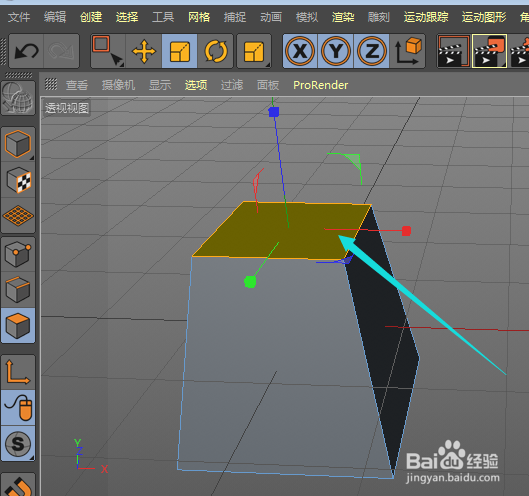This screenshot has width=529, height=496.
Task: Render the current view clapperboard
Action: (454, 51)
